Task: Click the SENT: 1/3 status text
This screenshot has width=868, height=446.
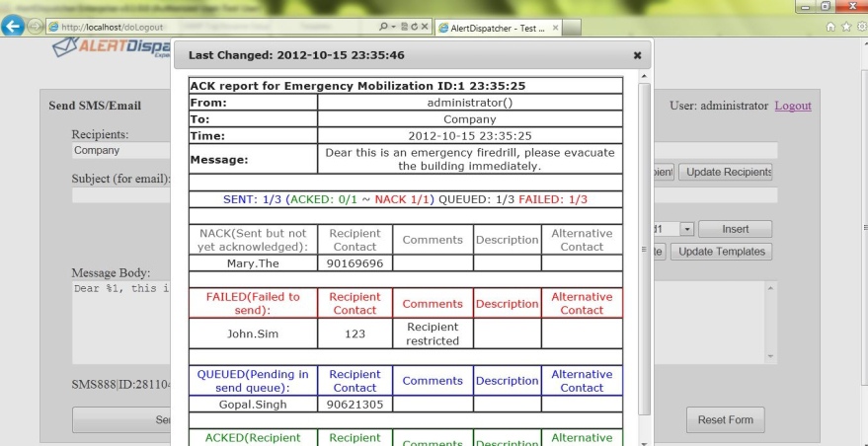Action: click(x=253, y=199)
